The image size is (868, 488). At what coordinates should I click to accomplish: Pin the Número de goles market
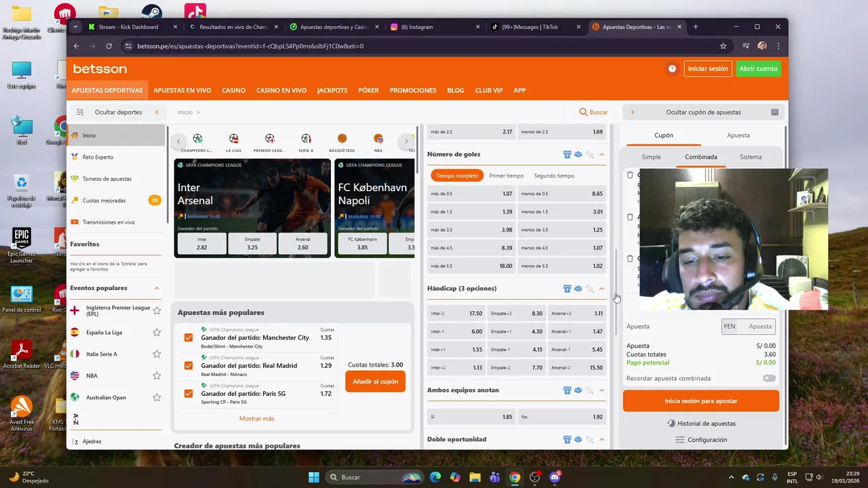(x=590, y=155)
